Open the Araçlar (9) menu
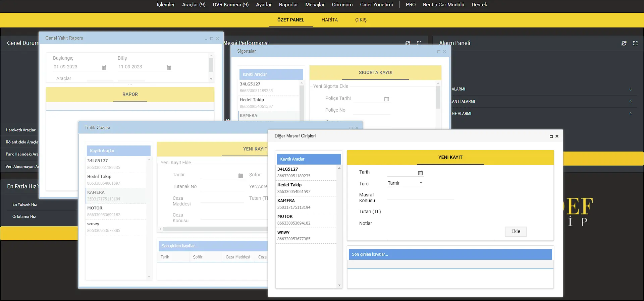Viewport: 644px width, 301px height. pyautogui.click(x=194, y=5)
